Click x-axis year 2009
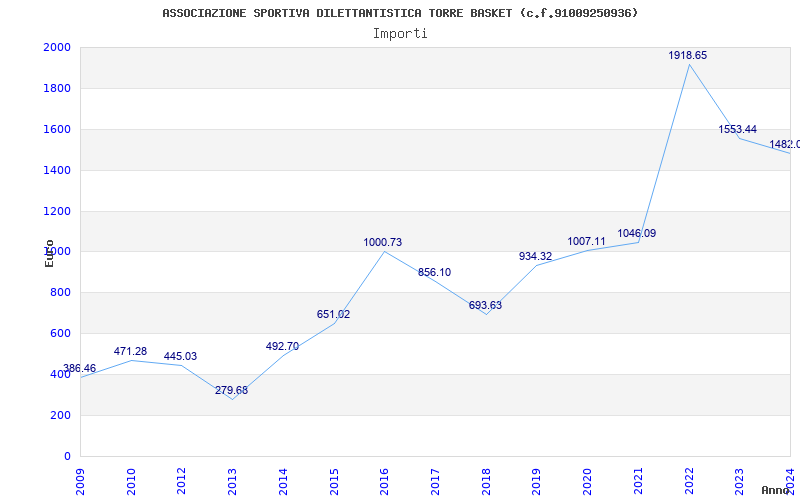The width and height of the screenshot is (800, 500). [x=80, y=482]
